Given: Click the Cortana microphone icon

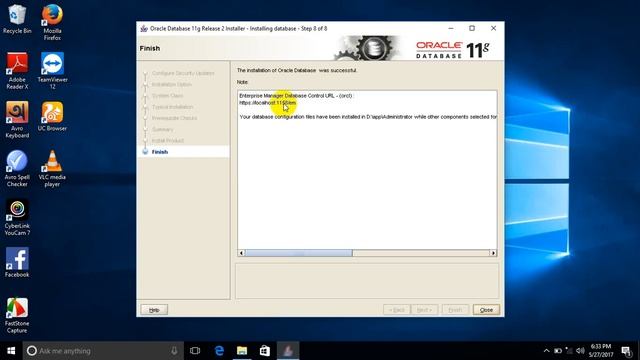Looking at the screenshot, I should coord(174,351).
